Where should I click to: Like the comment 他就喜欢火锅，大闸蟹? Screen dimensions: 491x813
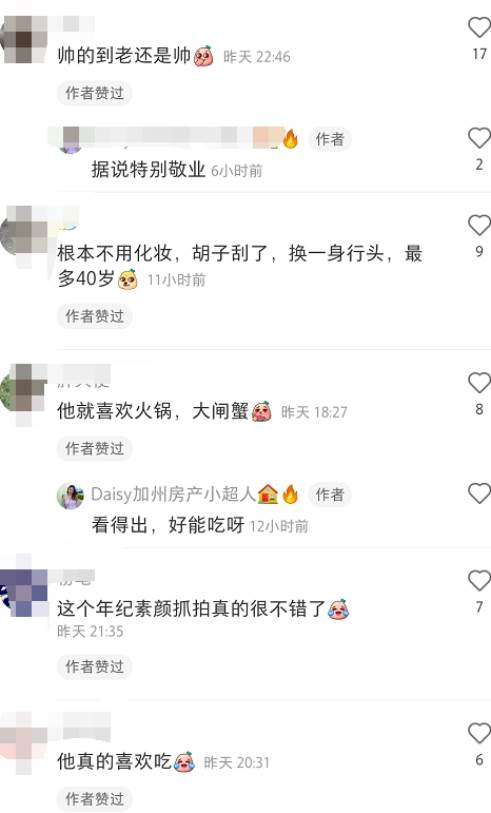click(x=479, y=383)
